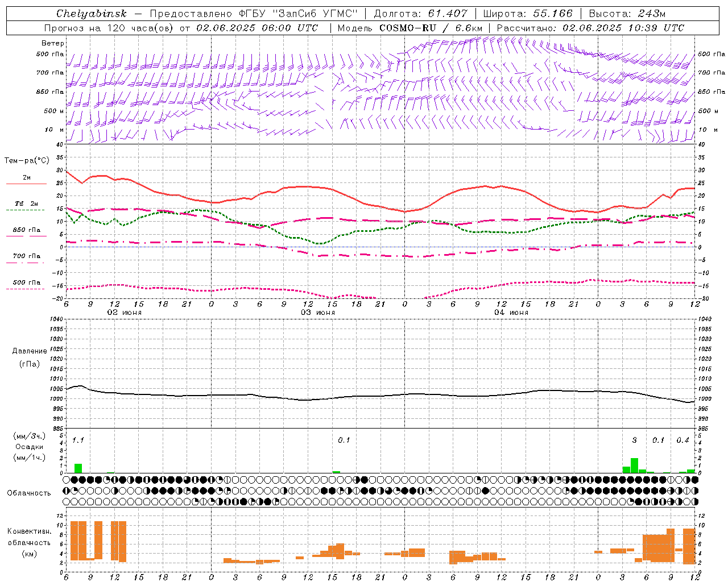Click the '850 гПа' label in temperature legend
This screenshot has height=582, width=728.
coord(27,230)
